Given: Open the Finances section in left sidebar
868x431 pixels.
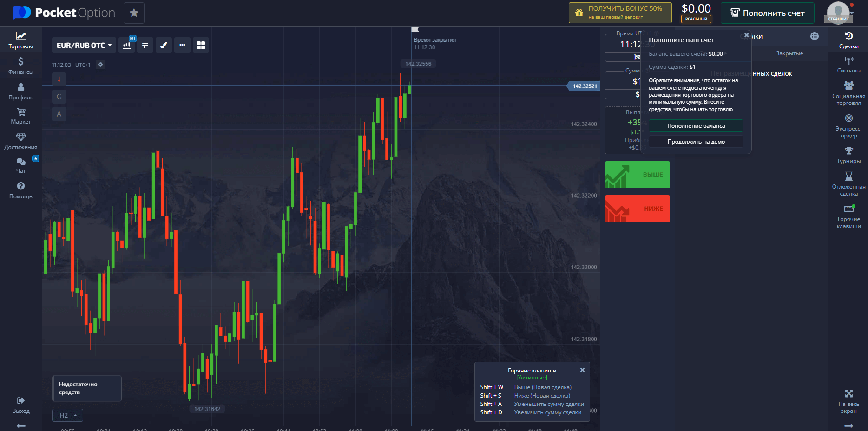Looking at the screenshot, I should 20,65.
